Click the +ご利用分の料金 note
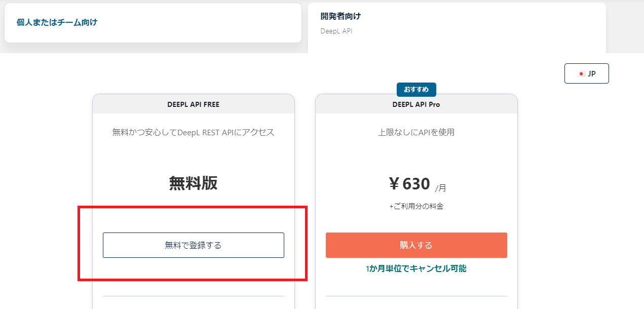Viewport: 644px width, 309px height. point(416,206)
